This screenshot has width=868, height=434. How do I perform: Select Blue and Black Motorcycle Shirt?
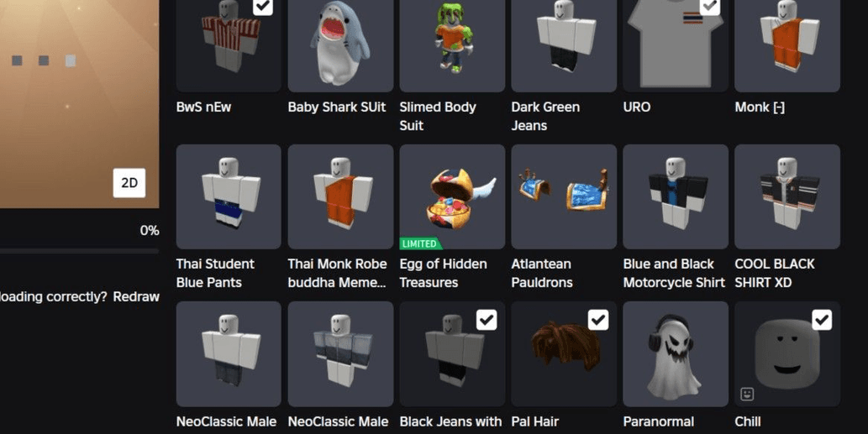tap(676, 196)
